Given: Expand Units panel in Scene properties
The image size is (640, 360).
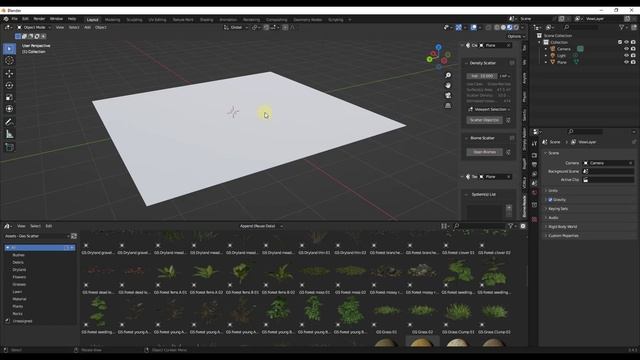Looking at the screenshot, I should [553, 191].
